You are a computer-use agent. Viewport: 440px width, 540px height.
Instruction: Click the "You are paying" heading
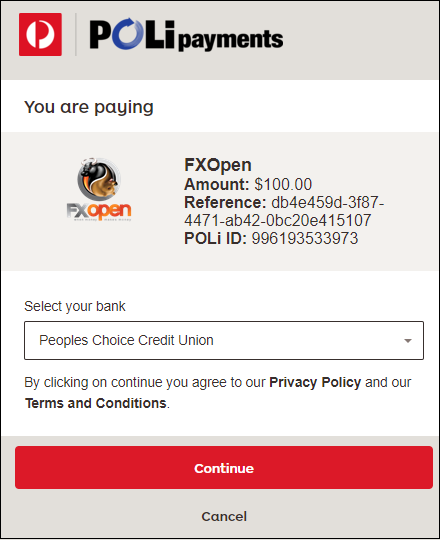pos(89,107)
